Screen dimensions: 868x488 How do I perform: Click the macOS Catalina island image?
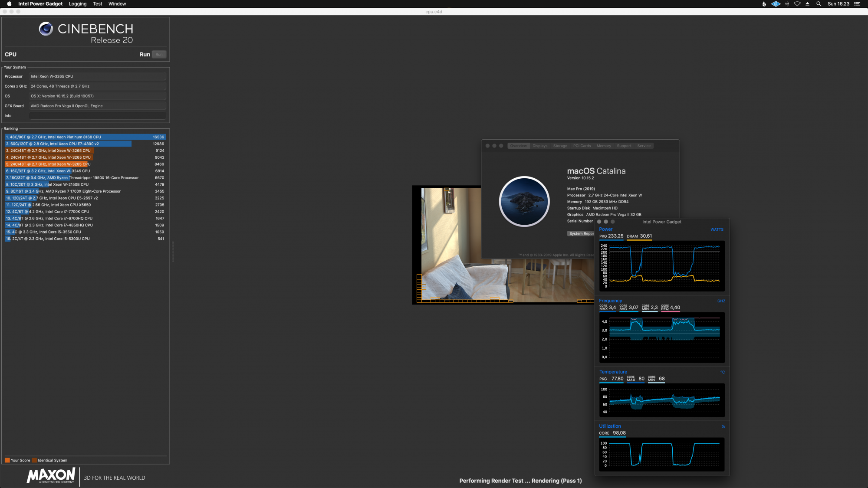(524, 201)
